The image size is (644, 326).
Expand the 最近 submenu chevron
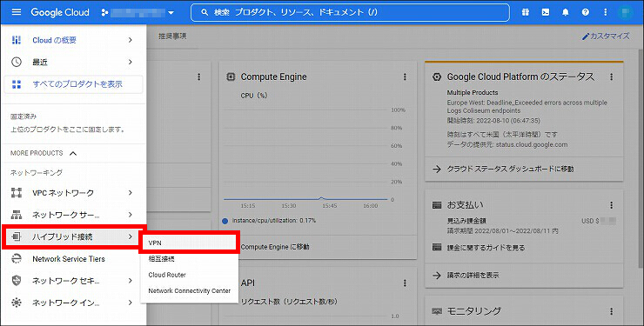131,62
